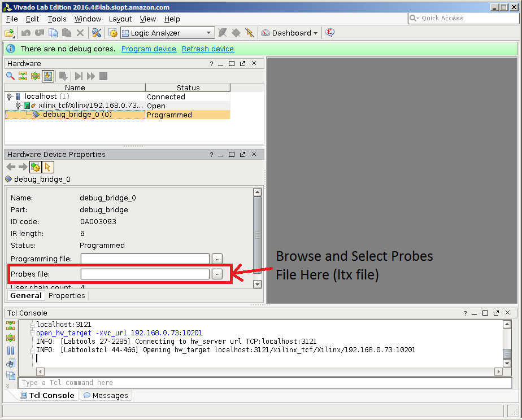
Task: Switch to the Properties tab
Action: [67, 296]
